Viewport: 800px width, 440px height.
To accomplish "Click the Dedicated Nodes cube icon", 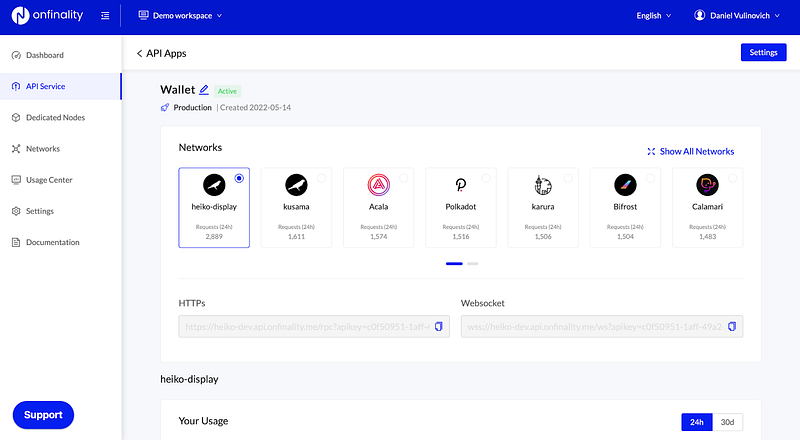I will [16, 117].
